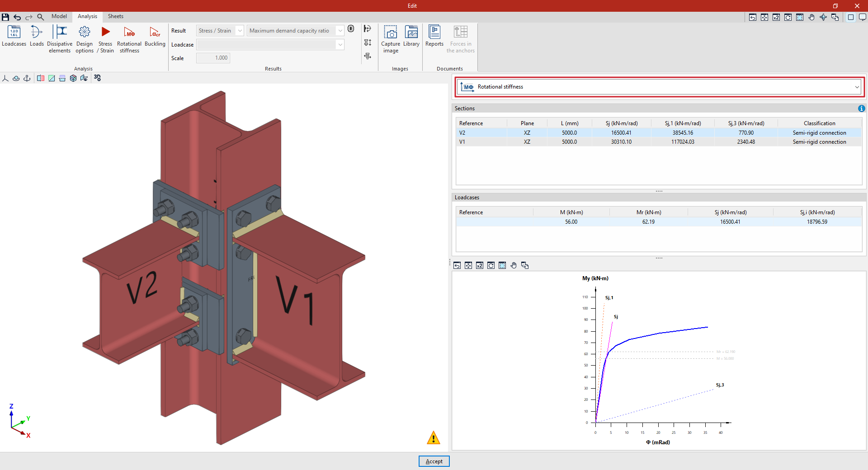The image size is (868, 470).
Task: Switch to the Sheets tab
Action: tap(116, 16)
